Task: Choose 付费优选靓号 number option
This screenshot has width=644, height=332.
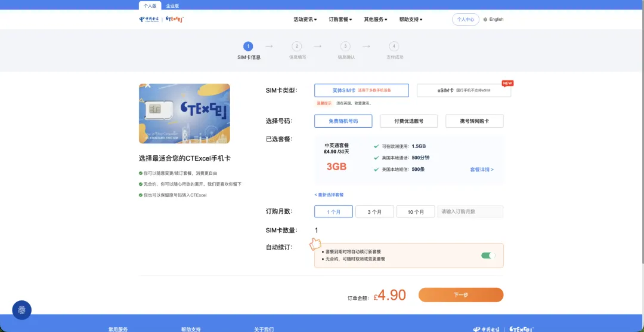Action: (x=408, y=121)
